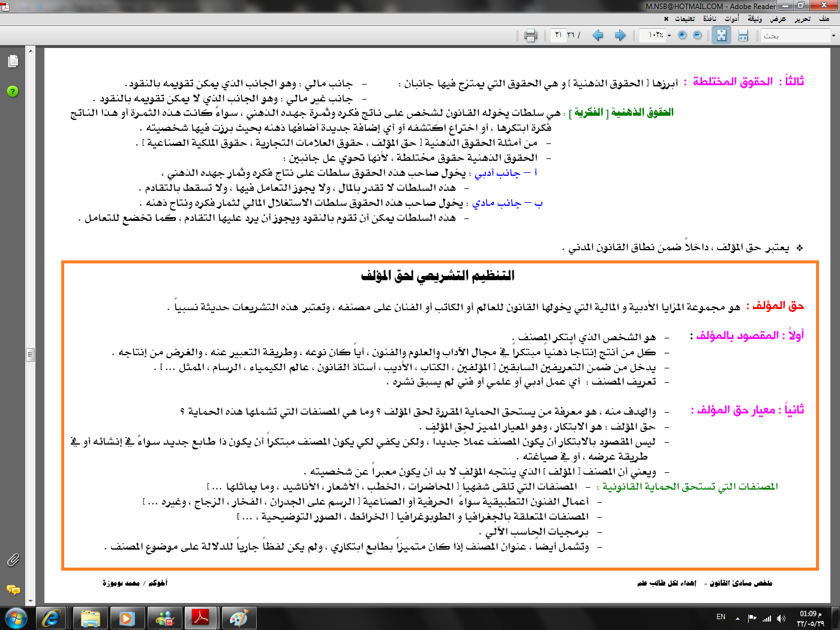Go to next page arrow
Viewport: 840px width, 630px height.
coord(620,35)
